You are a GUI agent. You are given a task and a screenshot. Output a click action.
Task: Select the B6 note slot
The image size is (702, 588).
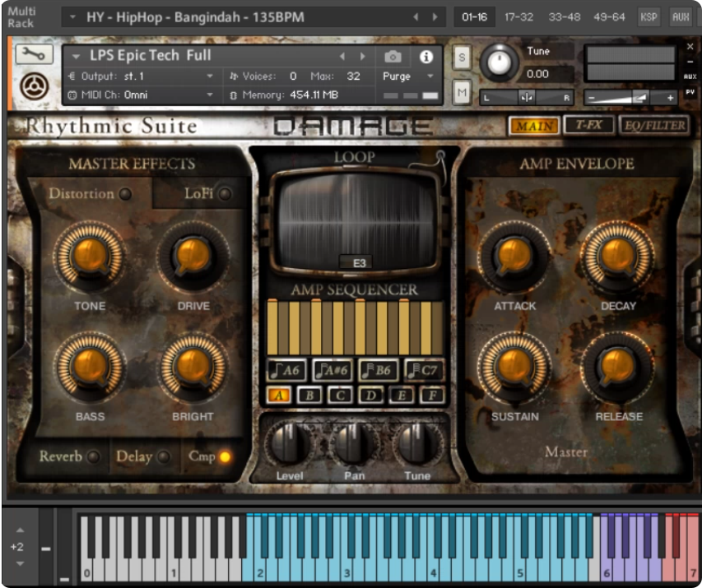tap(379, 370)
